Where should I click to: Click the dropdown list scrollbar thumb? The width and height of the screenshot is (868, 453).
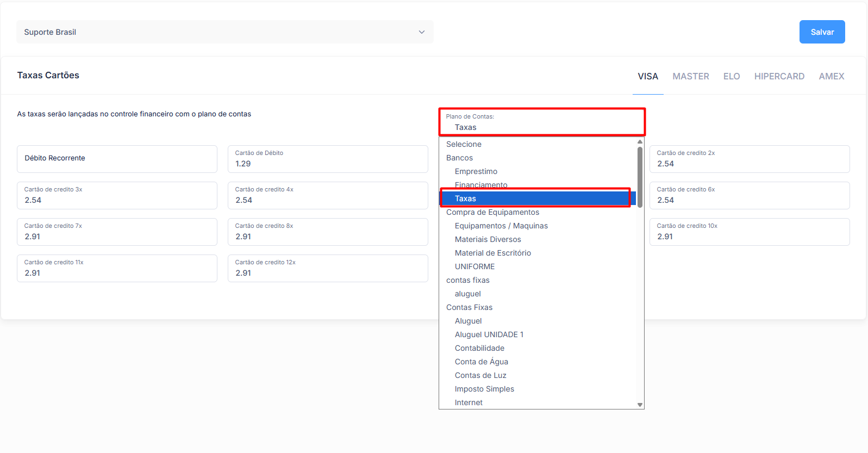tap(640, 177)
